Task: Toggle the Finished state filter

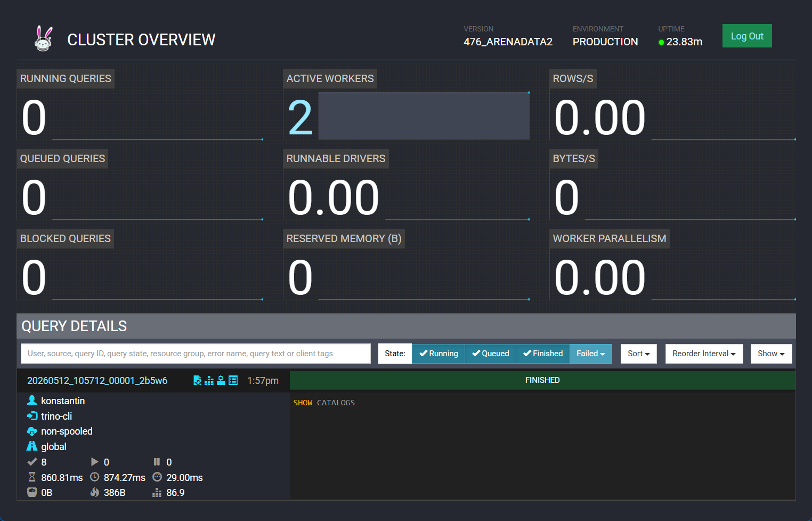Action: [543, 354]
